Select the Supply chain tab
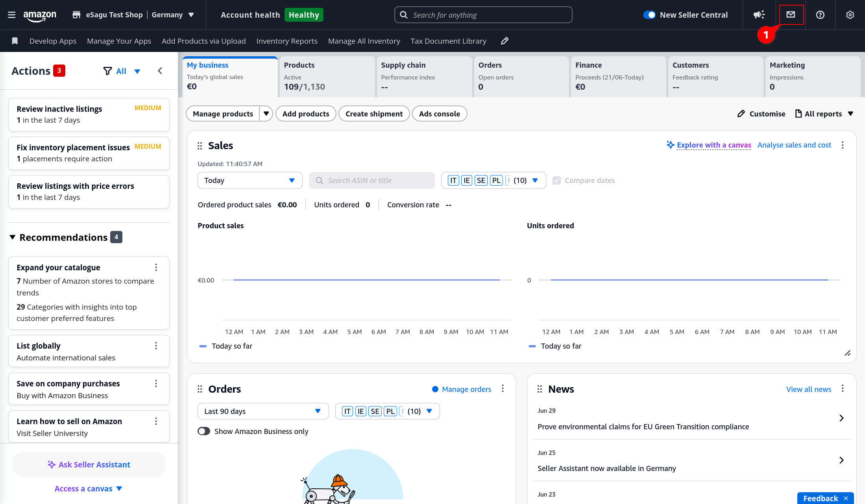The width and height of the screenshot is (865, 504). click(424, 77)
